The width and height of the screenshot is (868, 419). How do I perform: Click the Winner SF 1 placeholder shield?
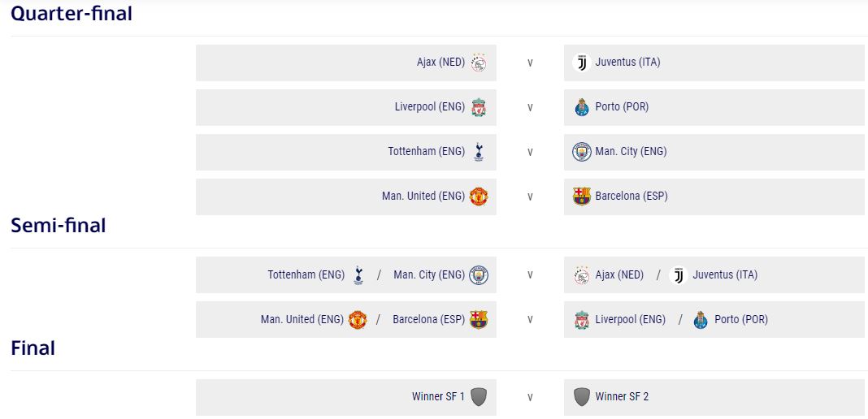click(479, 397)
